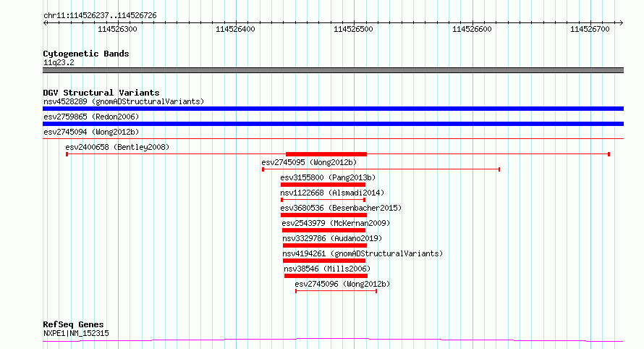The height and width of the screenshot is (349, 644).
Task: Click the thin red line of esv2745096
Action: coord(336,291)
